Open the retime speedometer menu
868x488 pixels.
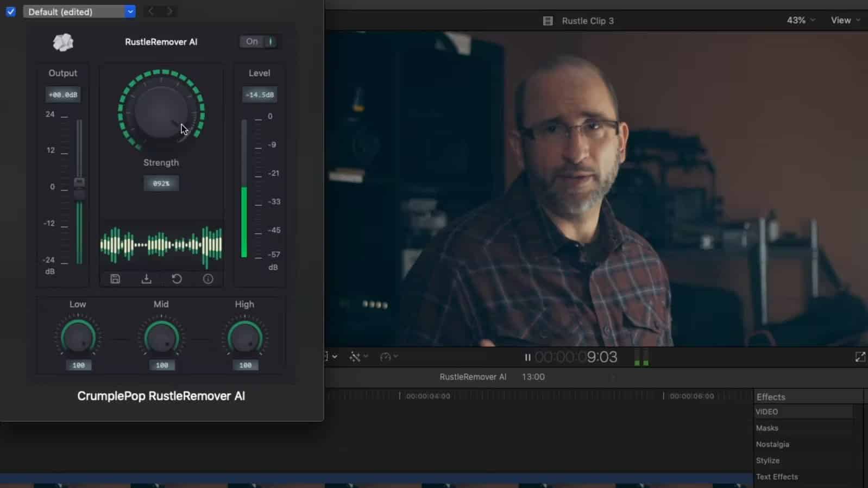tap(389, 357)
